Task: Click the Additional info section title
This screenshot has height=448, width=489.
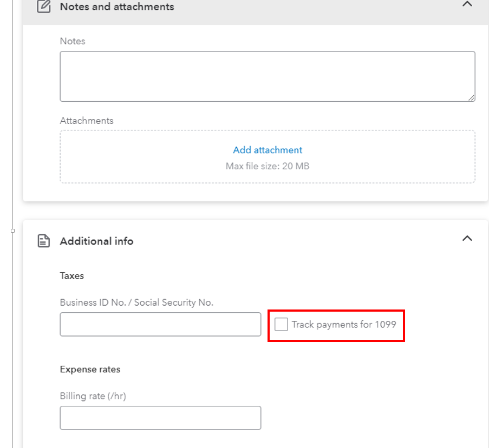Action: (x=96, y=241)
